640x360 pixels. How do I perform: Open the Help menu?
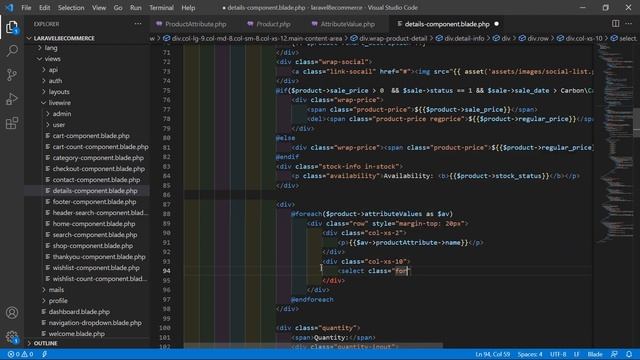(x=188, y=8)
